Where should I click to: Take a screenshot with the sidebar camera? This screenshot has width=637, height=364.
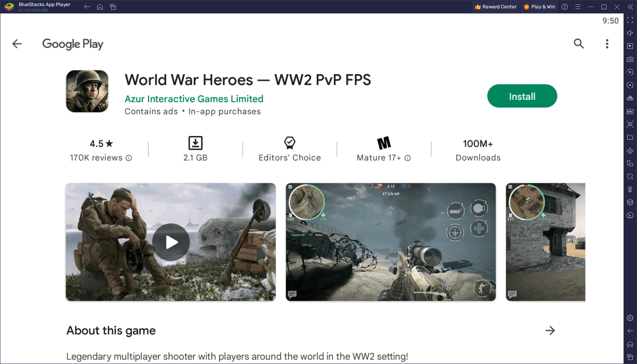point(630,124)
